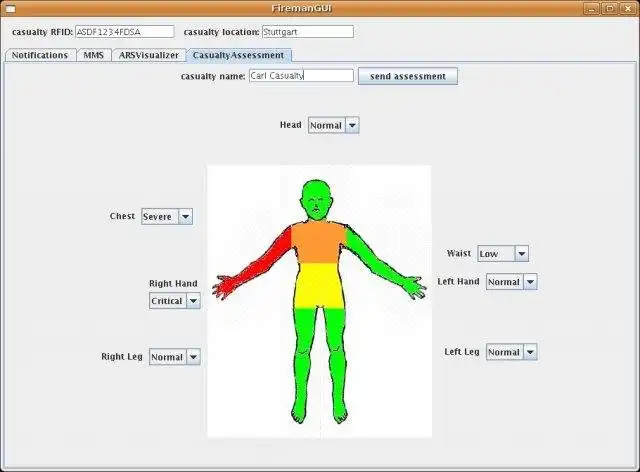640x472 pixels.
Task: Expand the Waist severity combo box
Action: point(503,254)
